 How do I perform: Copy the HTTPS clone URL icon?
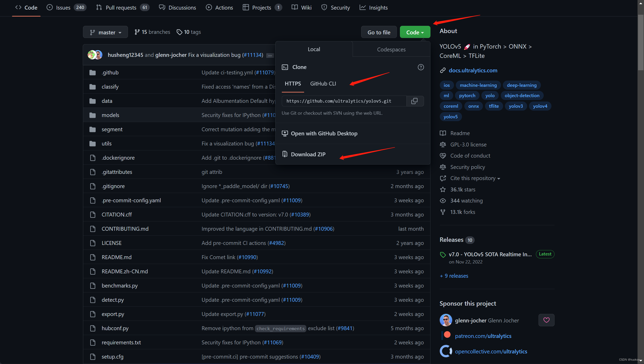coord(414,101)
